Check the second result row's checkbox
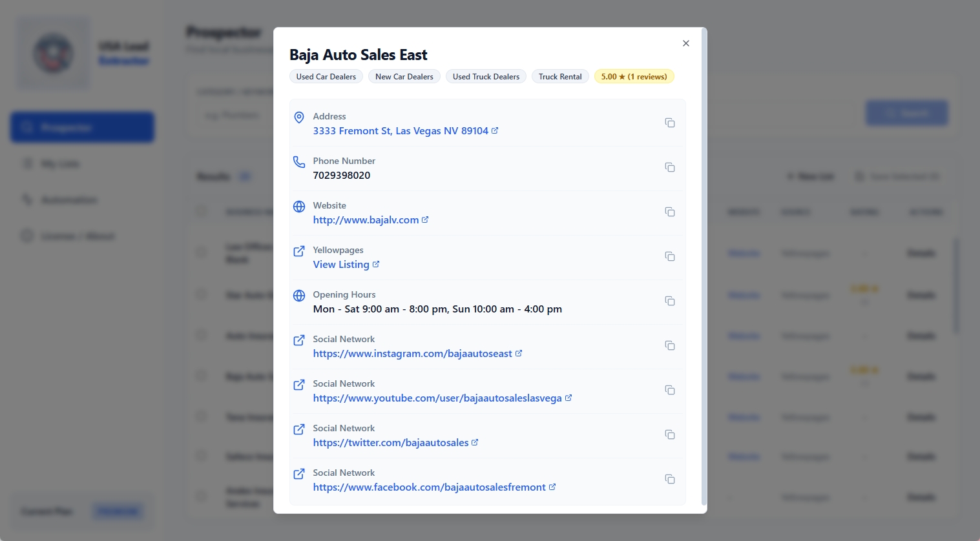Screen dimensions: 980x541 coord(201,294)
